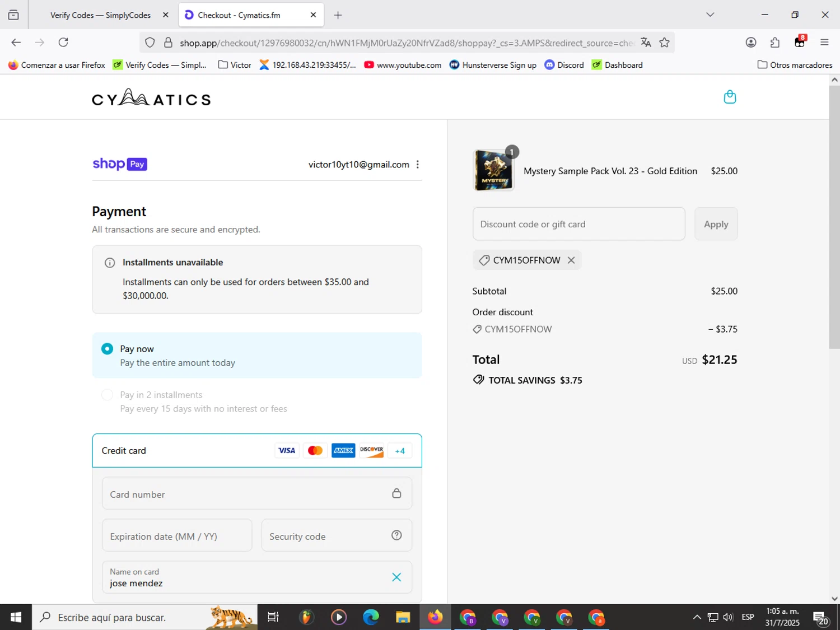
Task: Click the extension icon with red 8 badge
Action: (x=800, y=42)
